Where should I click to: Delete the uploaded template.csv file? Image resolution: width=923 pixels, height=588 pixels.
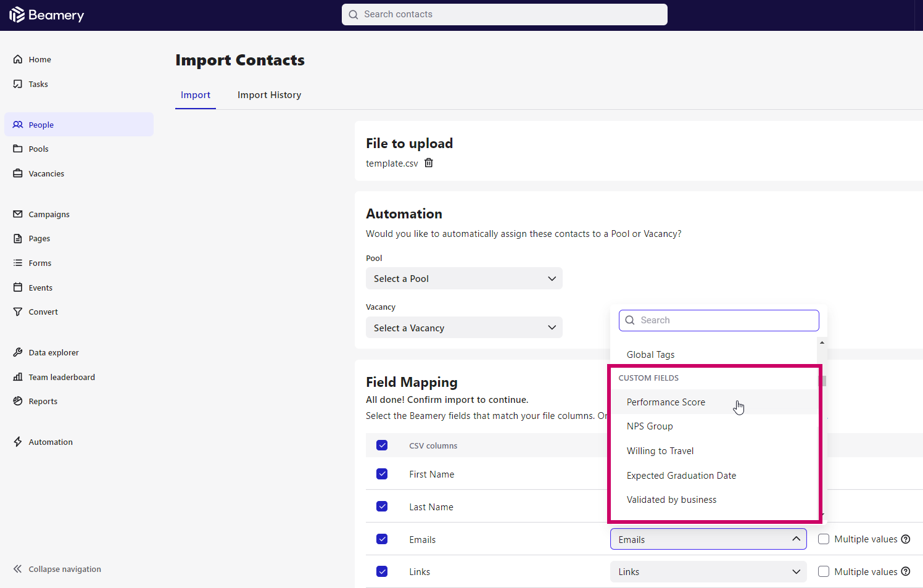(x=429, y=163)
